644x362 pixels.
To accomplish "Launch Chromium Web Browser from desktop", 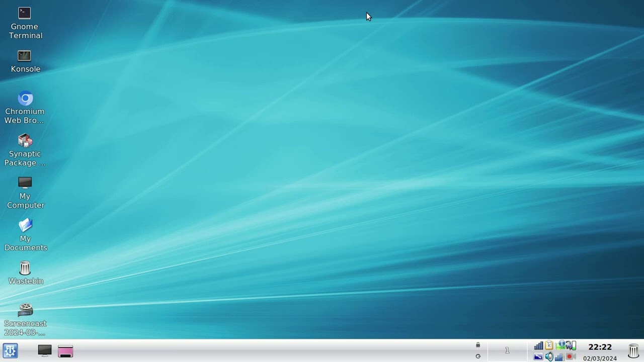I will click(x=25, y=98).
